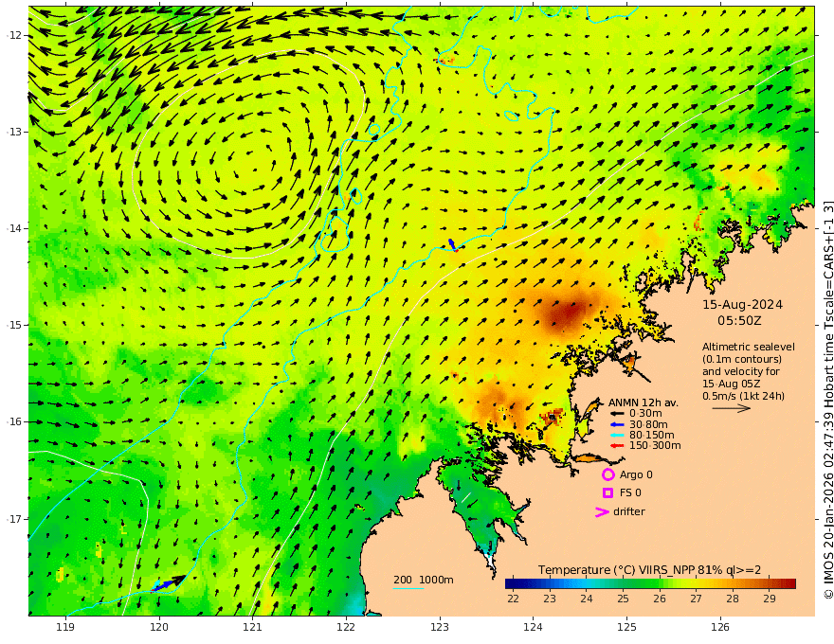Click the blue 30-80m arrow legend symbol
This screenshot has height=644, width=834.
pyautogui.click(x=616, y=424)
